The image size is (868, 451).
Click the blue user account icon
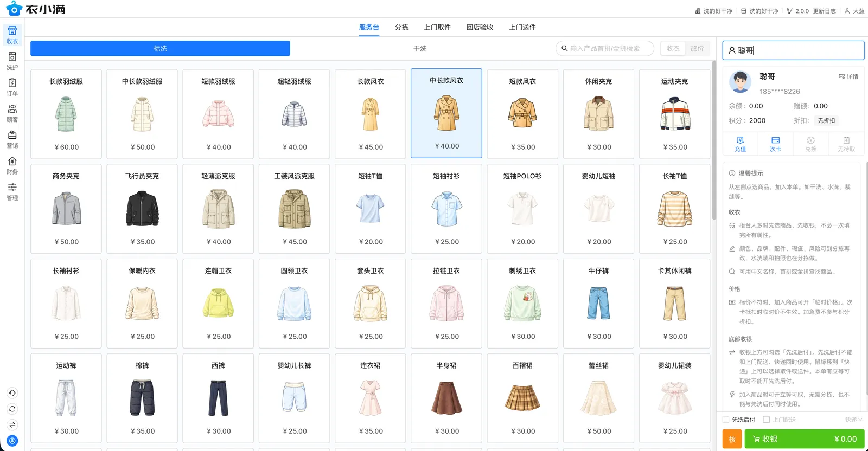[x=12, y=441]
